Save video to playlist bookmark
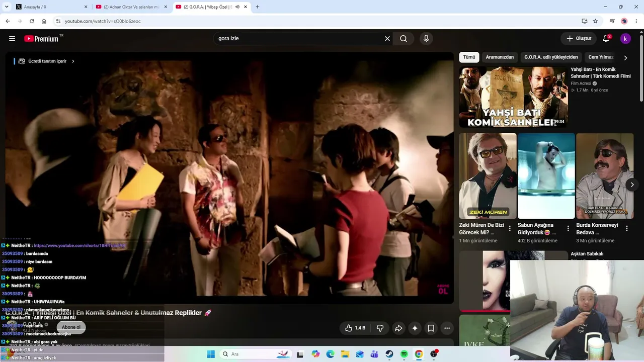Image resolution: width=644 pixels, height=362 pixels. (431, 328)
